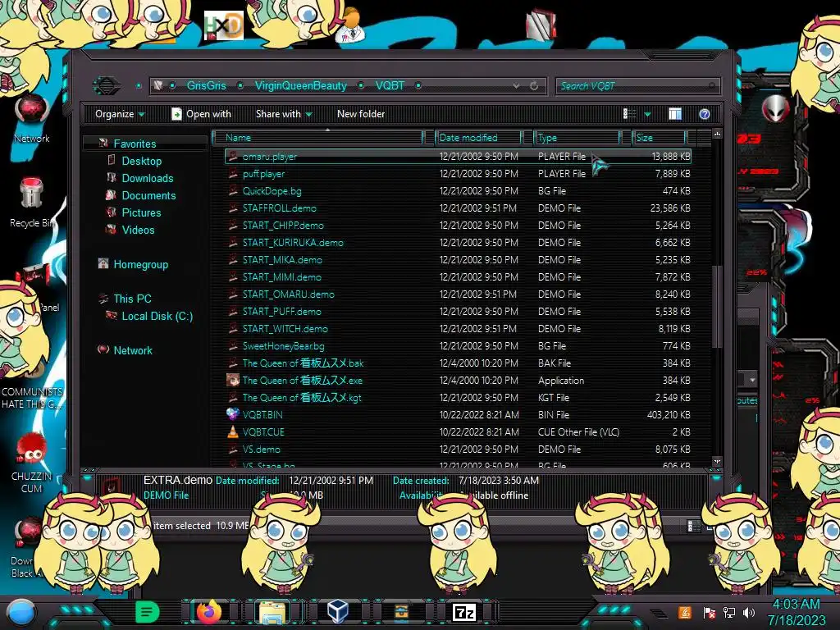Click Open with button
Screen dimensions: 840x630
pos(202,114)
